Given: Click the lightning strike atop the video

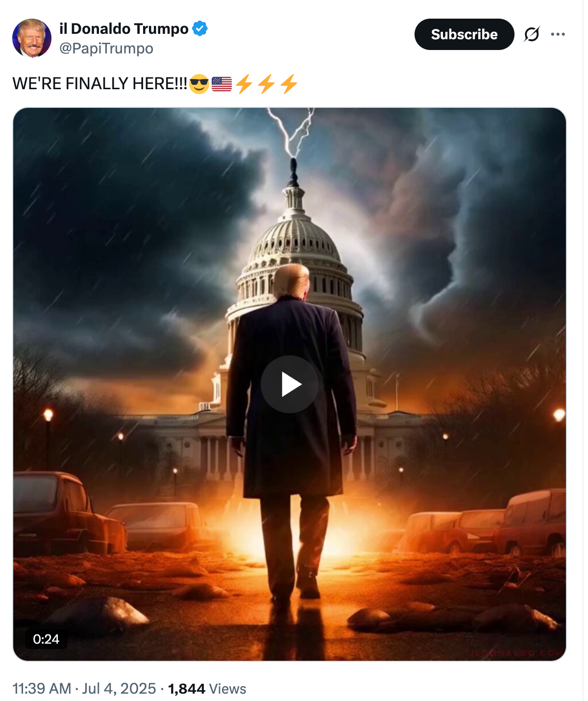Looking at the screenshot, I should click(x=292, y=131).
